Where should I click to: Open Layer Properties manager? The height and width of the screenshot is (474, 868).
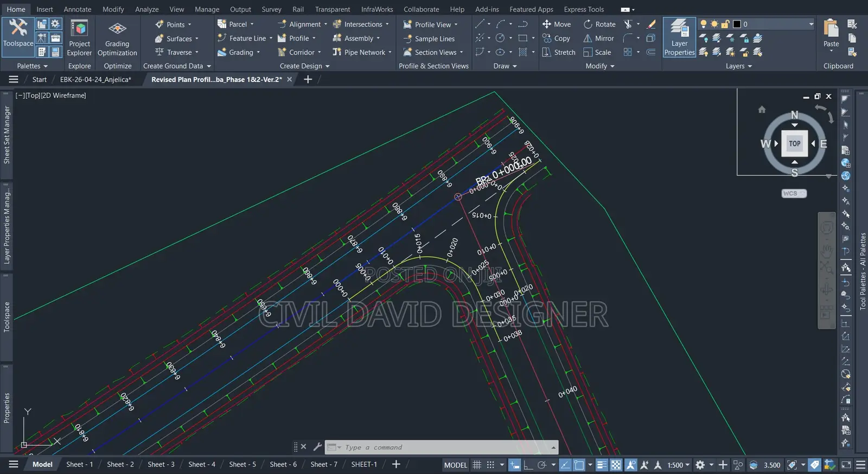679,37
